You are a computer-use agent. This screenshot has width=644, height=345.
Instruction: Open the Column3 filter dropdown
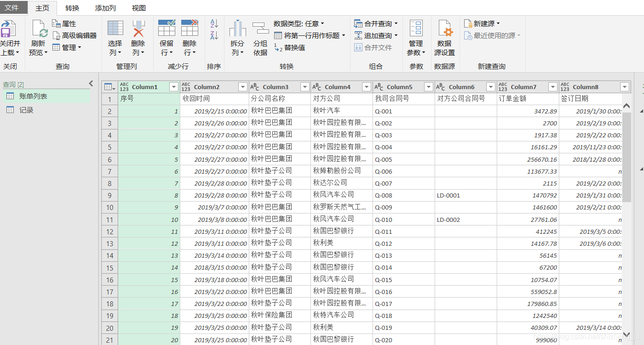click(x=305, y=87)
